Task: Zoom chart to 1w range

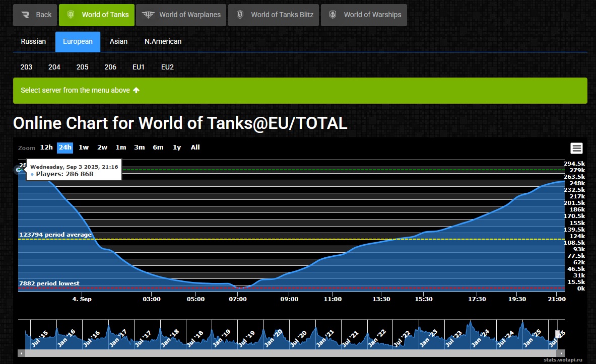Action: pyautogui.click(x=84, y=148)
